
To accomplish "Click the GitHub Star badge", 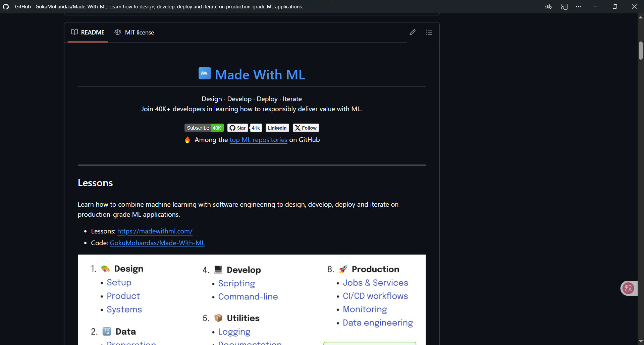I will point(237,128).
